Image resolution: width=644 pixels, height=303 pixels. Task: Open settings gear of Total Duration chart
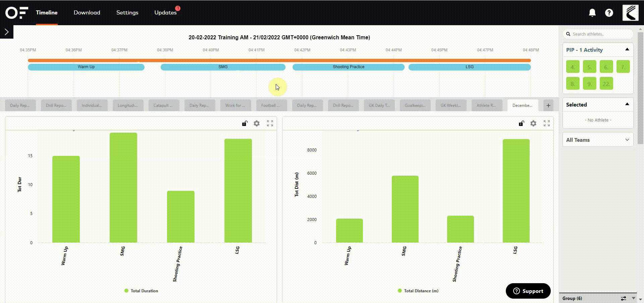click(257, 123)
